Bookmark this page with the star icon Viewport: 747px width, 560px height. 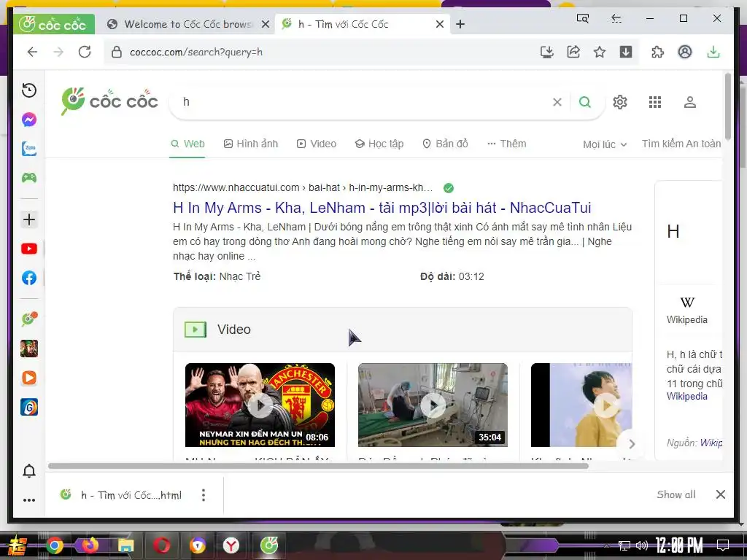pos(600,52)
